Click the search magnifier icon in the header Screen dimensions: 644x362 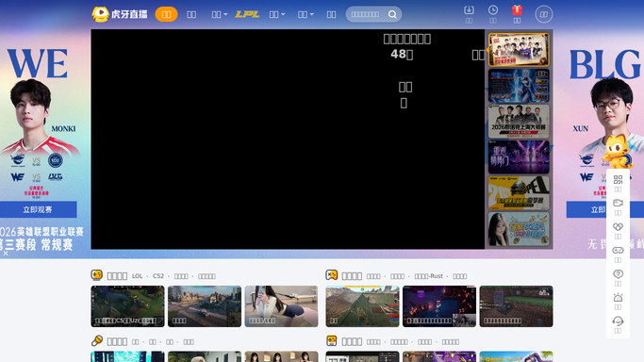tap(392, 14)
